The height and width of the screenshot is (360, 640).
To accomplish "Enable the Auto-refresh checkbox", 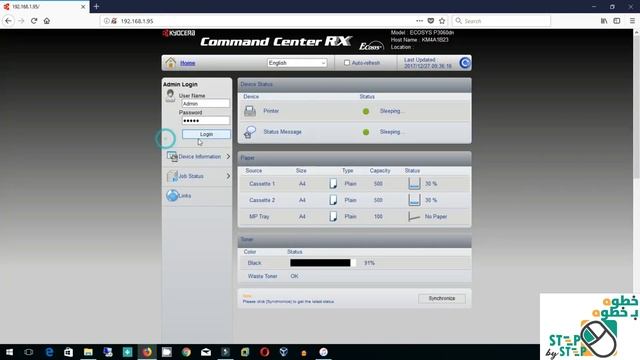I will pyautogui.click(x=347, y=63).
